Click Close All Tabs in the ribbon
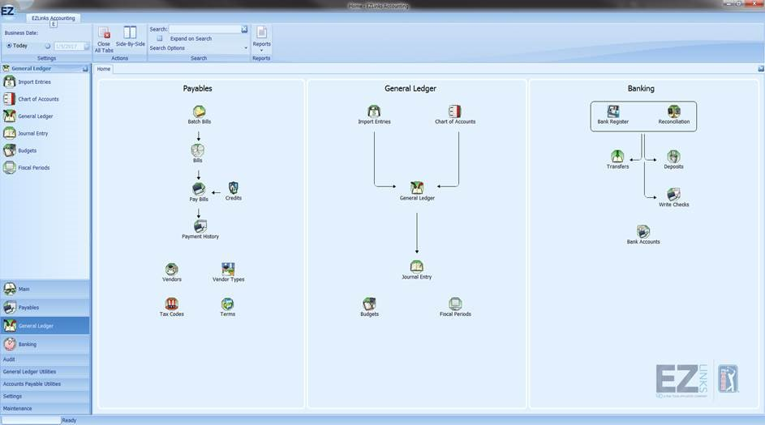 (x=104, y=40)
